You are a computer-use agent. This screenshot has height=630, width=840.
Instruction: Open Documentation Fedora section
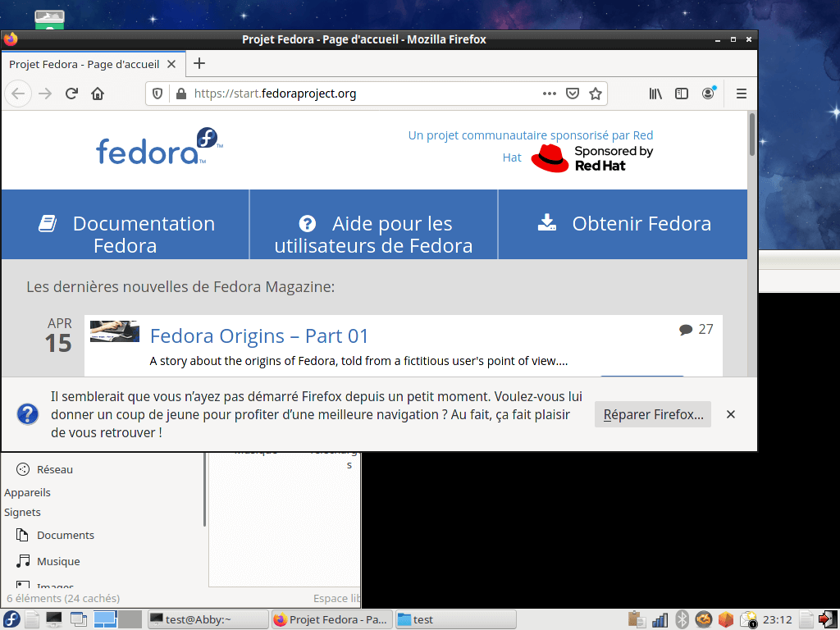point(126,225)
